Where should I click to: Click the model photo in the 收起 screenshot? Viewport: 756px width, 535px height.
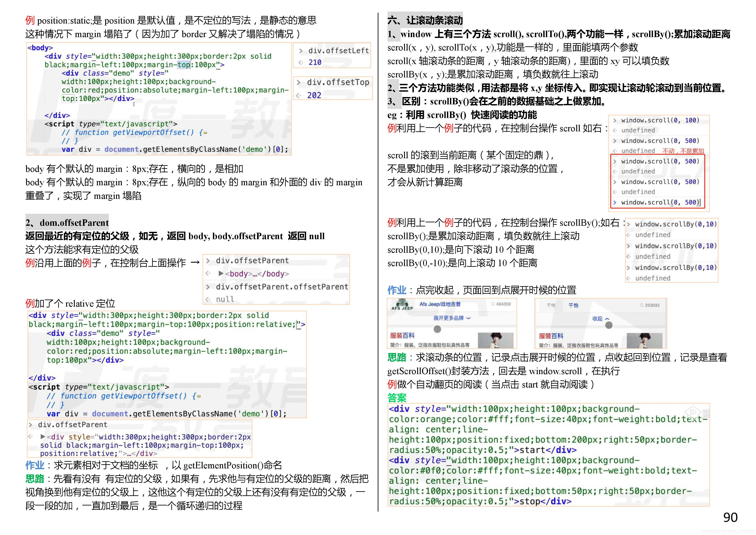644,341
